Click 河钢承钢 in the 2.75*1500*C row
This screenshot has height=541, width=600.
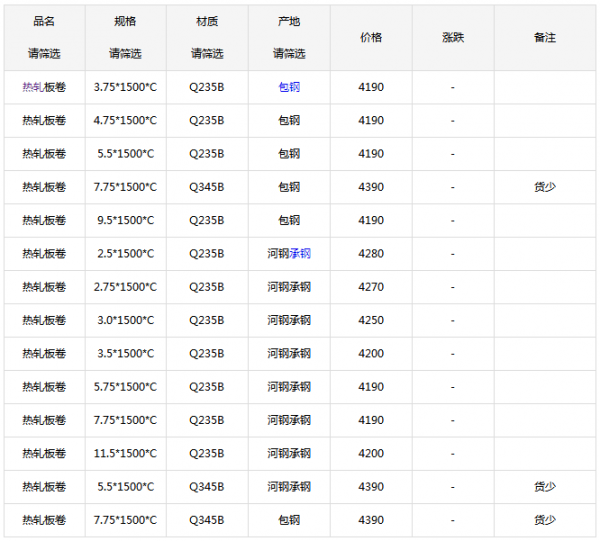pos(289,287)
